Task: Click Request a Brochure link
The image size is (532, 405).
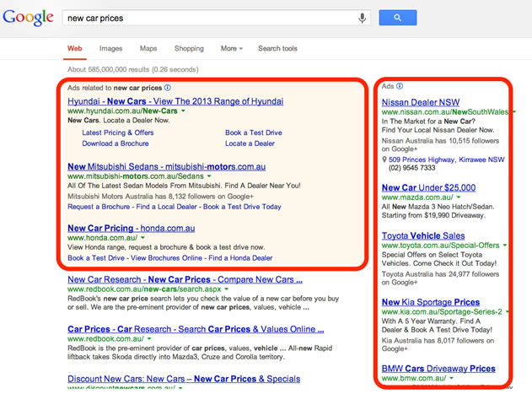Action: (99, 207)
